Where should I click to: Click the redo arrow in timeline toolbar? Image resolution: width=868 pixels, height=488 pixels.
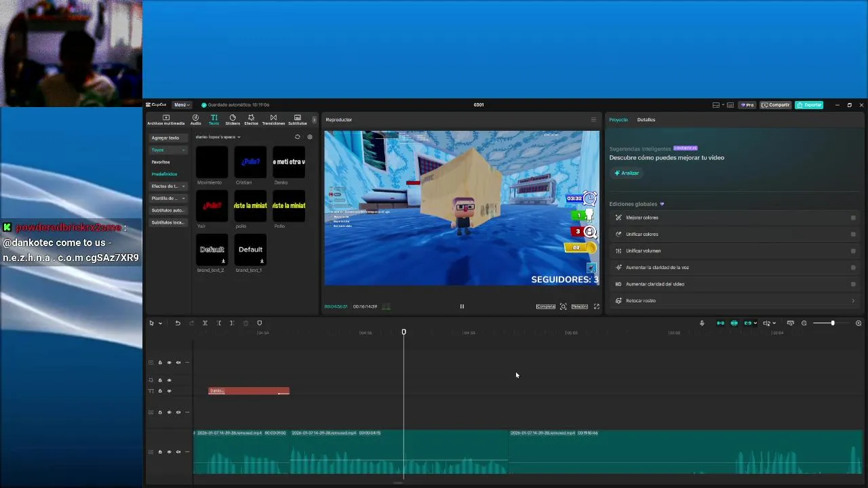(x=191, y=323)
